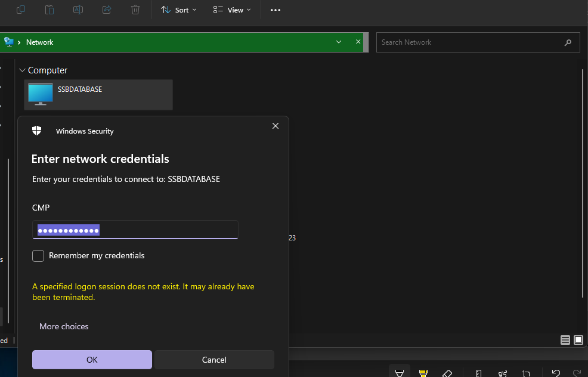Enable Remember my credentials checkbox
The image size is (588, 377).
(38, 256)
